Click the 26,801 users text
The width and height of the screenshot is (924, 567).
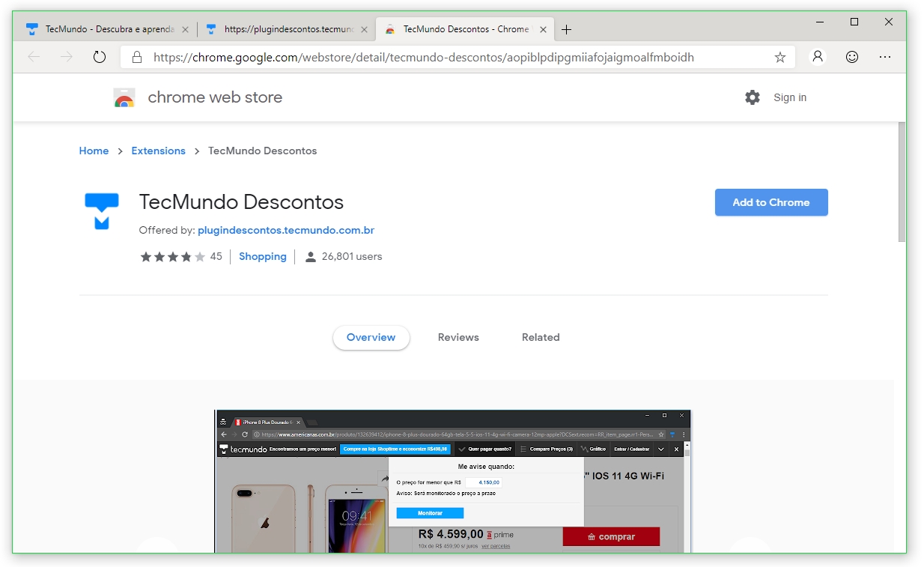(352, 257)
